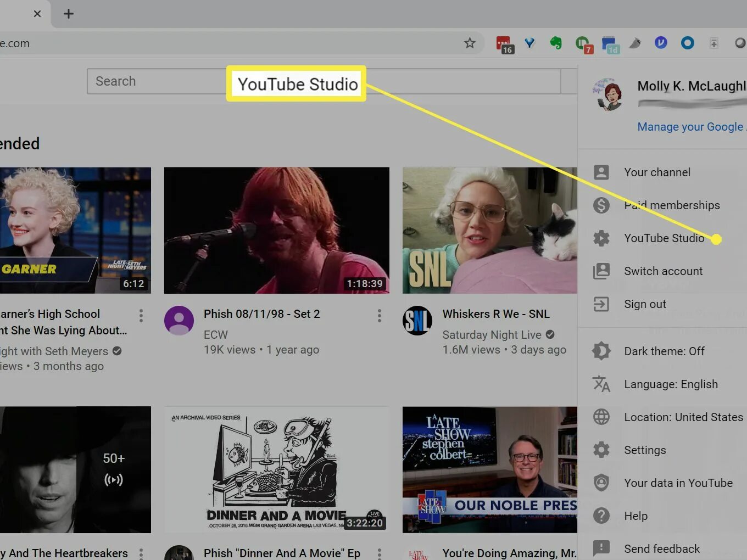
Task: Open options for Heartbreakers video
Action: [x=141, y=553]
